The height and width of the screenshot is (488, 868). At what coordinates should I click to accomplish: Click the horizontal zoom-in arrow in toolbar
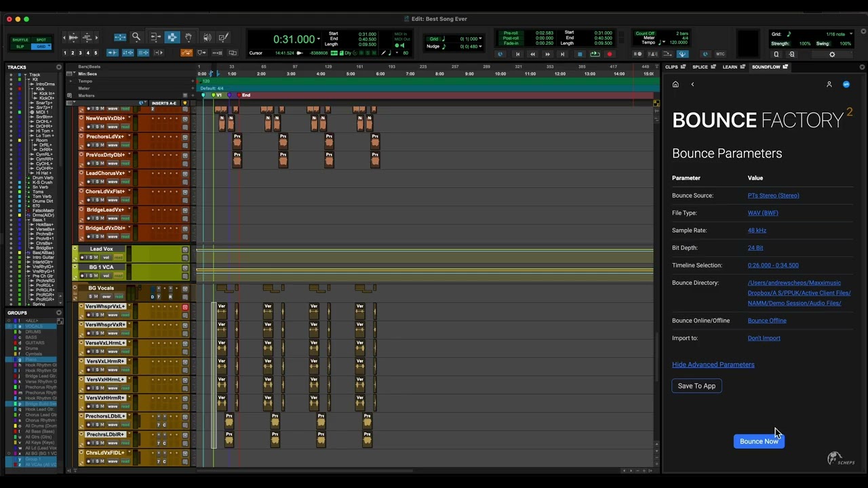point(97,37)
